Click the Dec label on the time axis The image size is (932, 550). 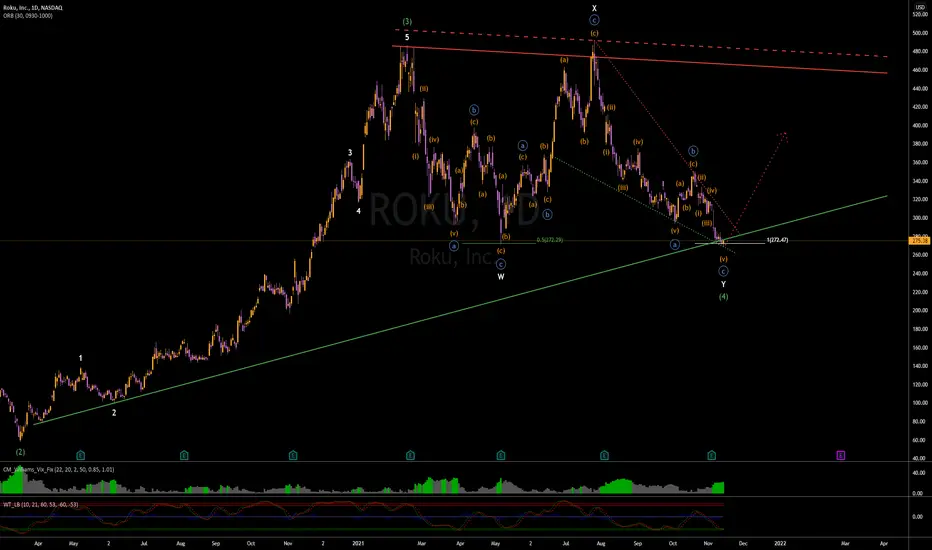pos(743,543)
